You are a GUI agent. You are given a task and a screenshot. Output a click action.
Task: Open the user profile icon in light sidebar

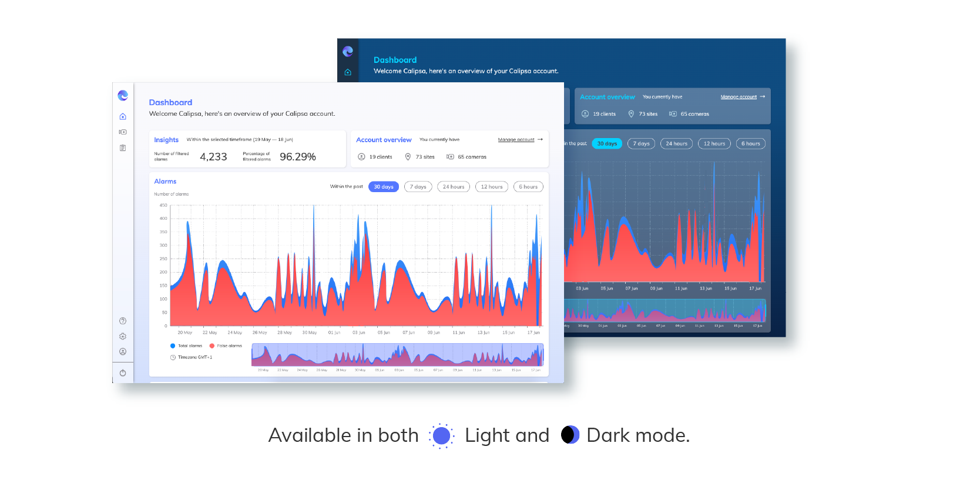(123, 352)
